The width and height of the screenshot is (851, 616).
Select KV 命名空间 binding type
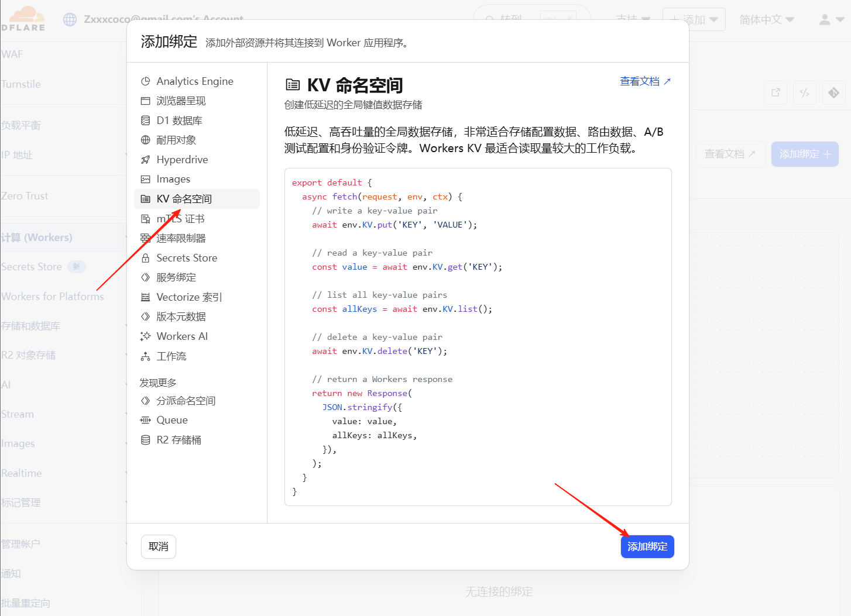click(197, 199)
